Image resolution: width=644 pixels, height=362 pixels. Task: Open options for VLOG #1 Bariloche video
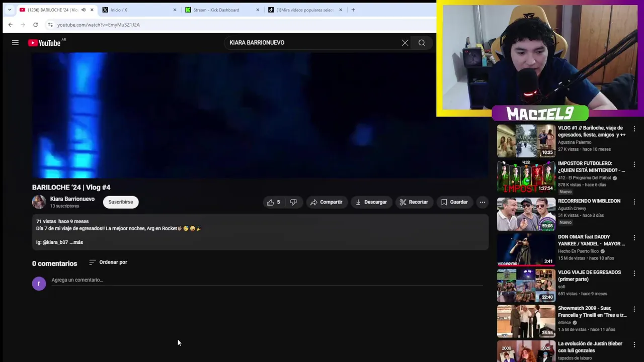[x=634, y=129]
